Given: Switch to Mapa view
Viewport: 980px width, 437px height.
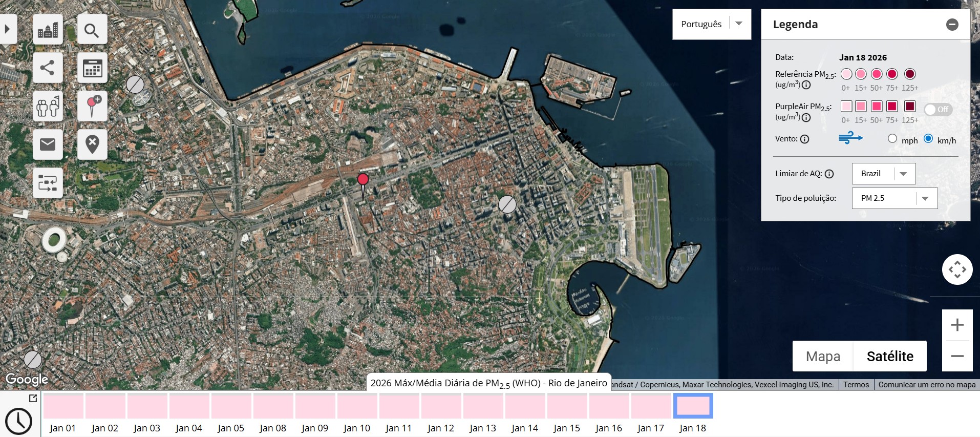Looking at the screenshot, I should [823, 356].
